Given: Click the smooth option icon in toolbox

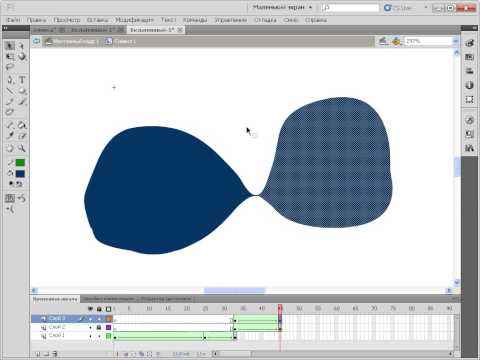Looking at the screenshot, I should [x=22, y=198].
